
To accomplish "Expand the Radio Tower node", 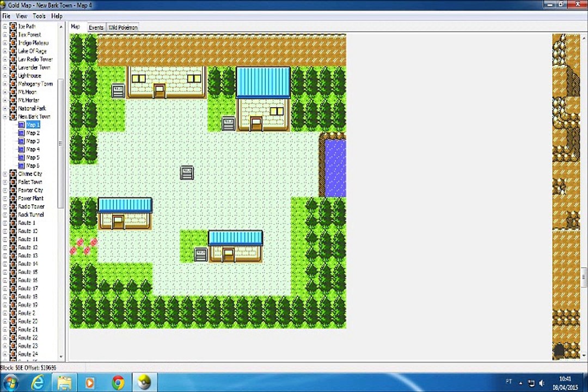I will [x=5, y=207].
